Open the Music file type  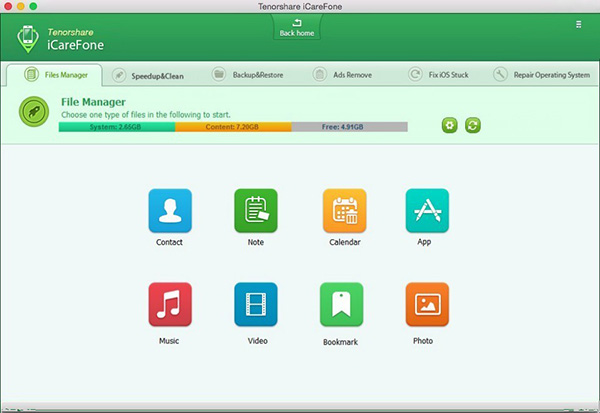pyautogui.click(x=170, y=304)
